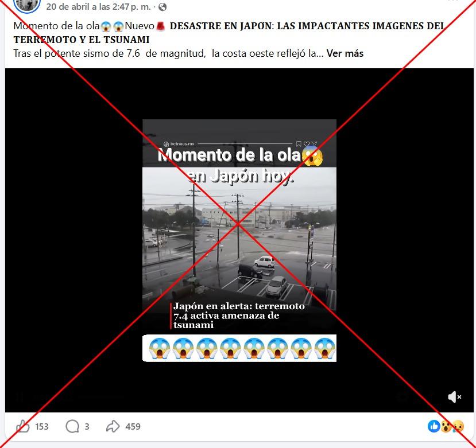The width and height of the screenshot is (476, 448).
Task: Click the public globe privacy icon
Action: [162, 7]
